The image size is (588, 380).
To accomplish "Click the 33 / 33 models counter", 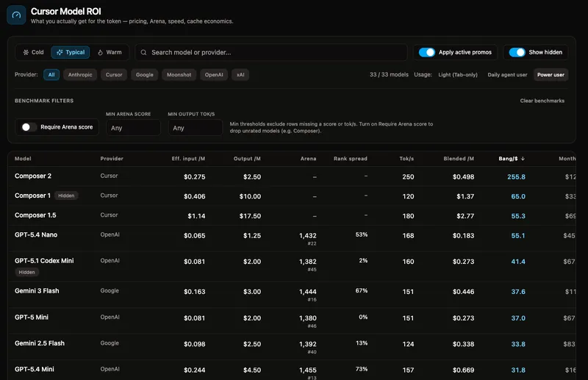I will 389,75.
